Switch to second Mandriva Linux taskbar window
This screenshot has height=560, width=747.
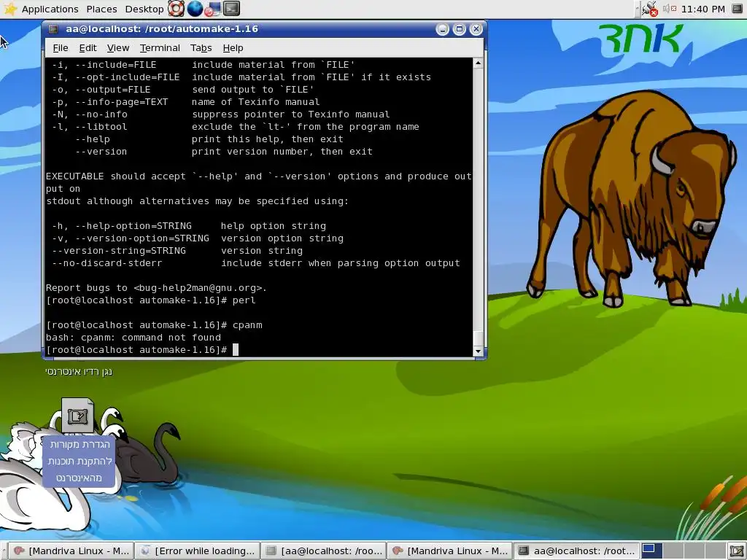click(449, 551)
